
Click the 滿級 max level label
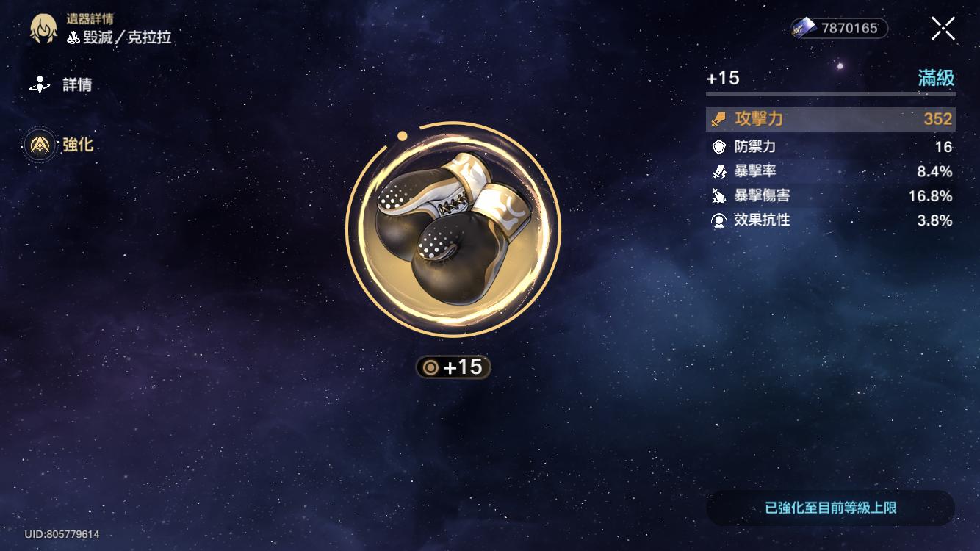point(937,78)
